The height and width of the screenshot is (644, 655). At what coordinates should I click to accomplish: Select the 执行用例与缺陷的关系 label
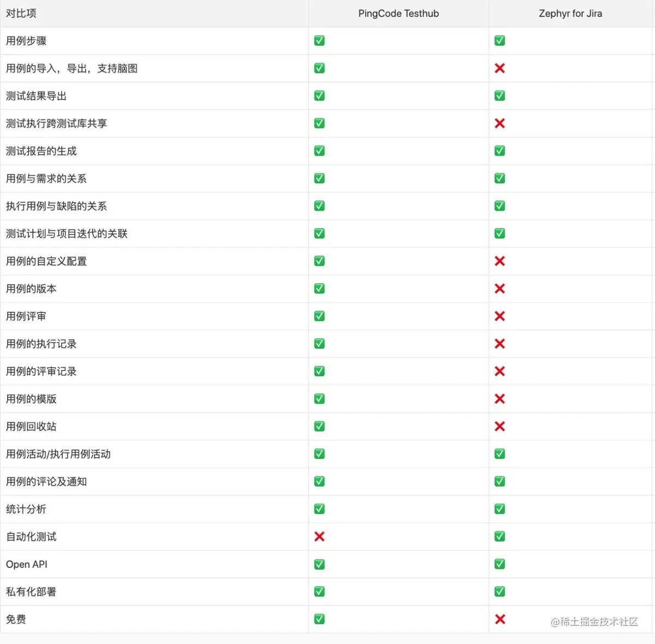pyautogui.click(x=56, y=206)
